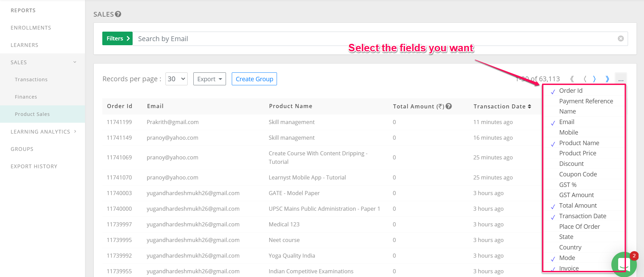Go to next page of records
Viewport: 644px width, 277px height.
tap(594, 79)
